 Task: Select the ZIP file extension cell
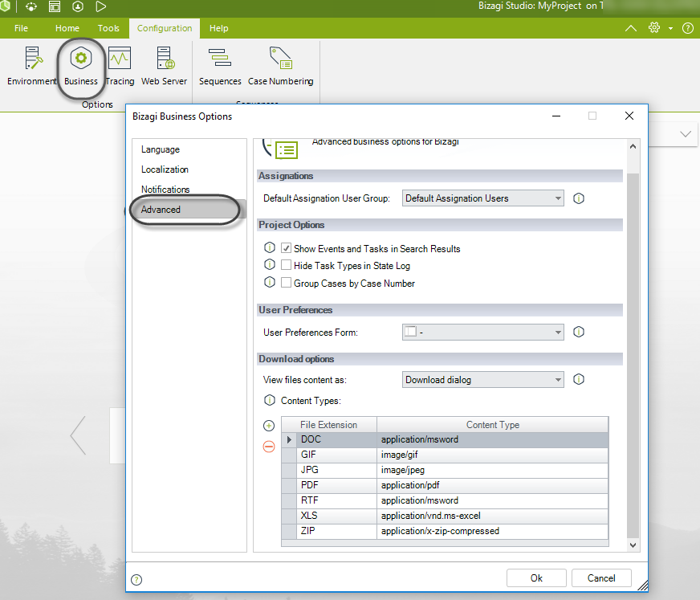pyautogui.click(x=336, y=531)
